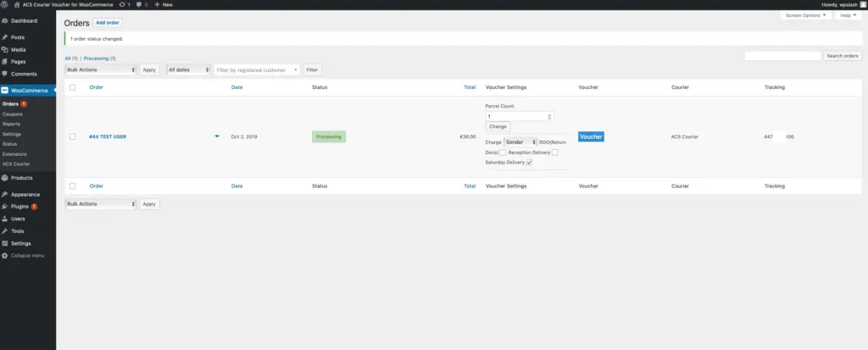Click the ACS Courier text in Courier column
This screenshot has height=350, width=868.
pyautogui.click(x=684, y=136)
